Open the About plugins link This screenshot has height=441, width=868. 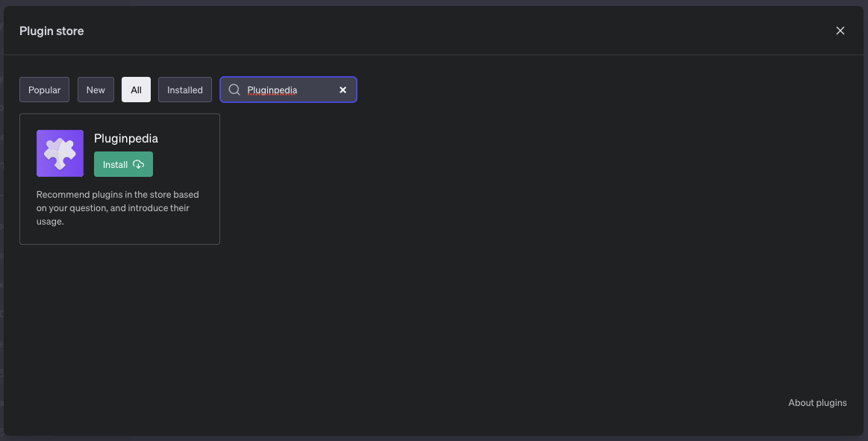tap(817, 403)
